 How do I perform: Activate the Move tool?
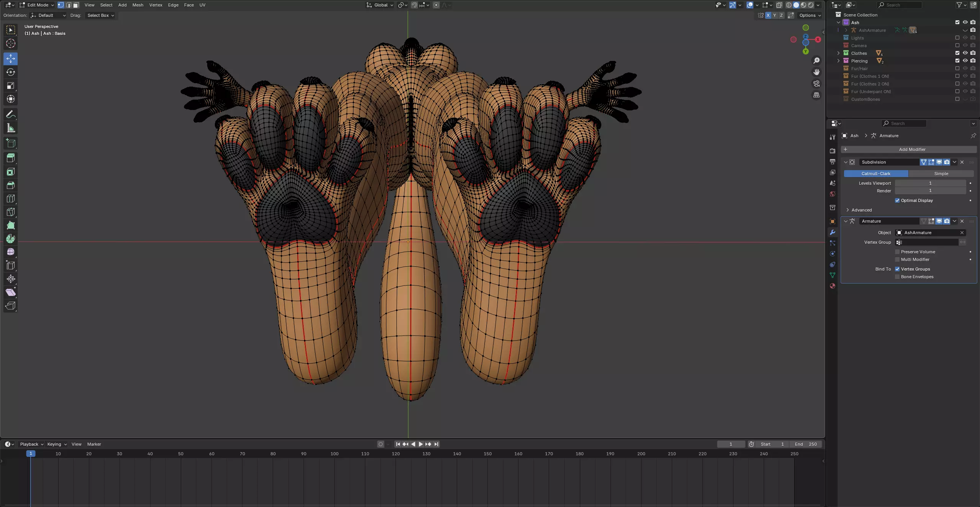[x=11, y=59]
